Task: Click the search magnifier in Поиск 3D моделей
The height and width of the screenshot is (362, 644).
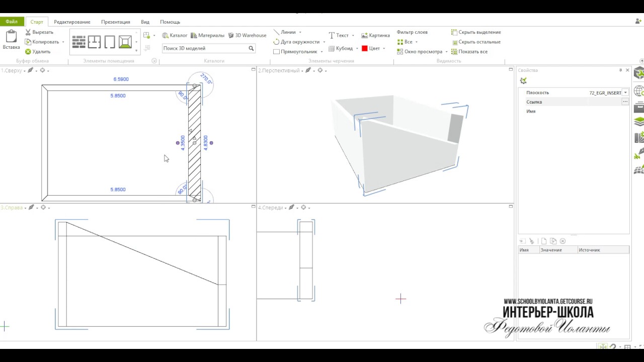Action: click(x=251, y=48)
